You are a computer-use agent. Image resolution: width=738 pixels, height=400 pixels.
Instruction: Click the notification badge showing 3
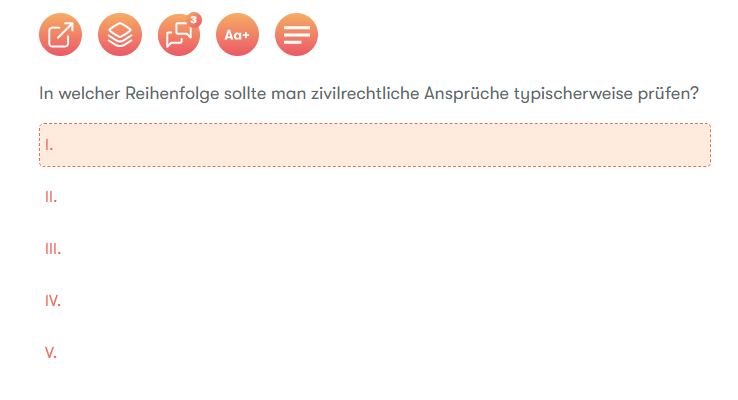coord(193,20)
